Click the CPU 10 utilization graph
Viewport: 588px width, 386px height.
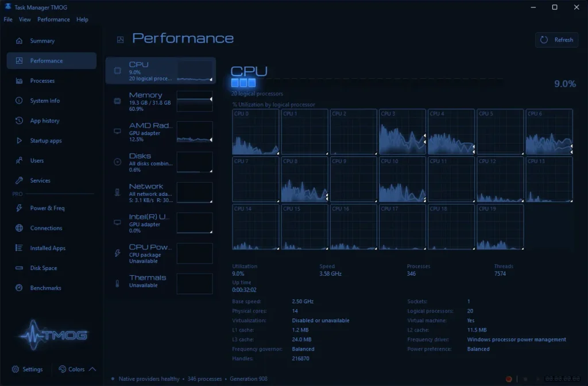coord(402,179)
